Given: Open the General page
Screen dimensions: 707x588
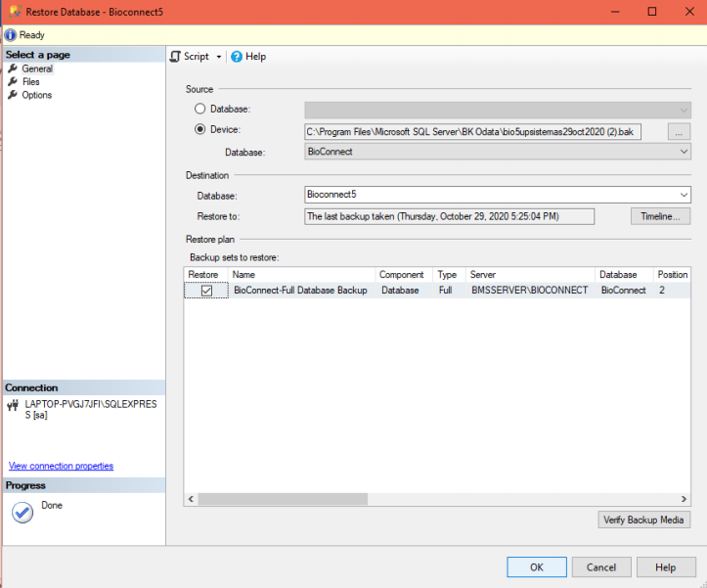Looking at the screenshot, I should 37,68.
